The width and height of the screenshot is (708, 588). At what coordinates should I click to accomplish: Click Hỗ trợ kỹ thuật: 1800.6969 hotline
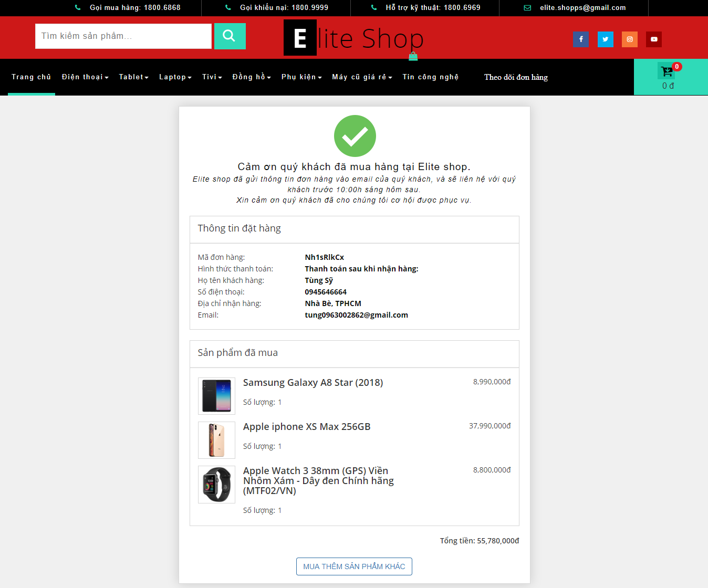point(433,8)
